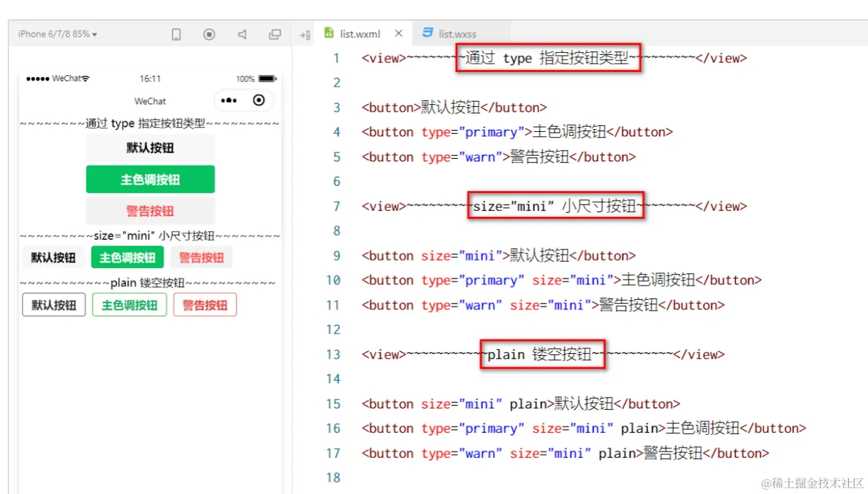Click code line 13 plain view tag
The width and height of the screenshot is (868, 494).
(543, 354)
